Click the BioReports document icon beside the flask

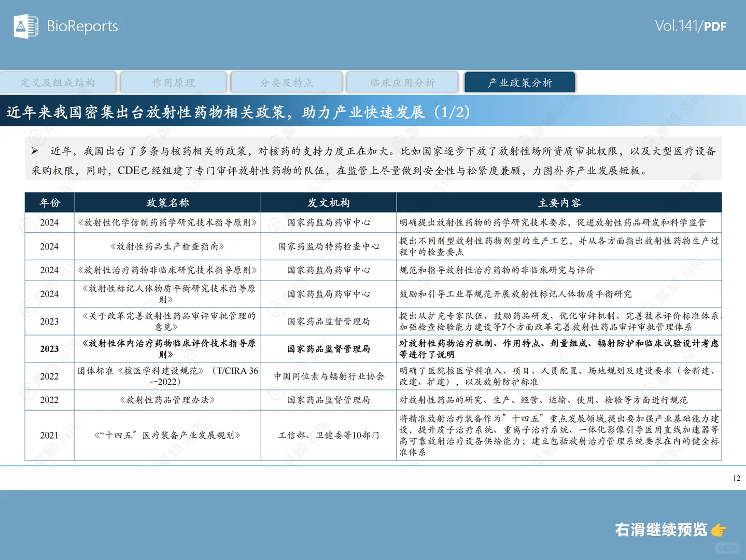(x=34, y=26)
